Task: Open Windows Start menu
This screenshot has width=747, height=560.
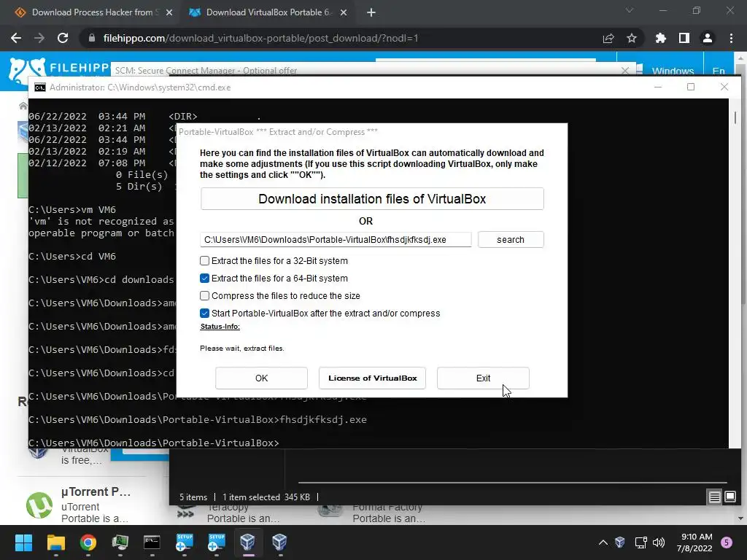Action: 23,542
